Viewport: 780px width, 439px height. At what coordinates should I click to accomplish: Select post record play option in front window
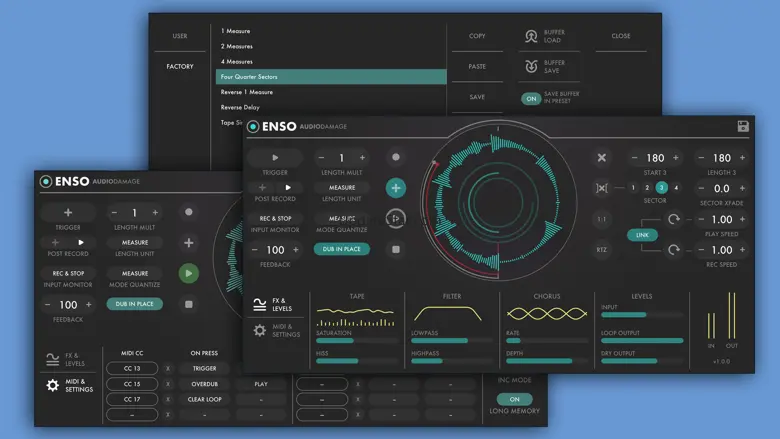[x=288, y=187]
